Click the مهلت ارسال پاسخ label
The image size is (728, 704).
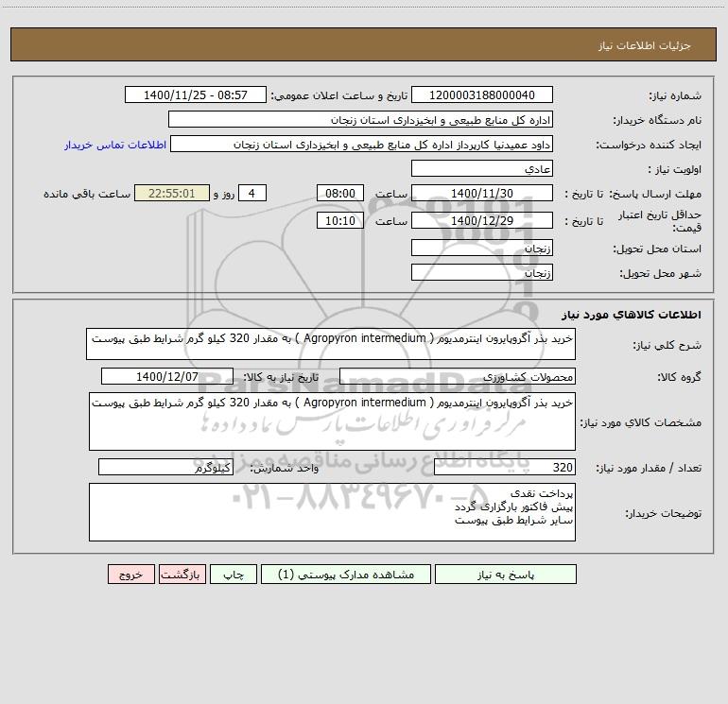[655, 194]
